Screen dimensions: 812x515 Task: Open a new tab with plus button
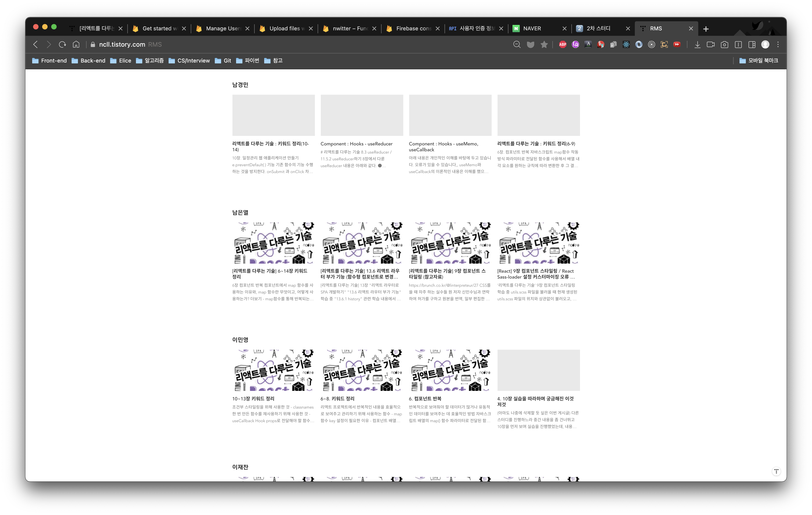(706, 29)
